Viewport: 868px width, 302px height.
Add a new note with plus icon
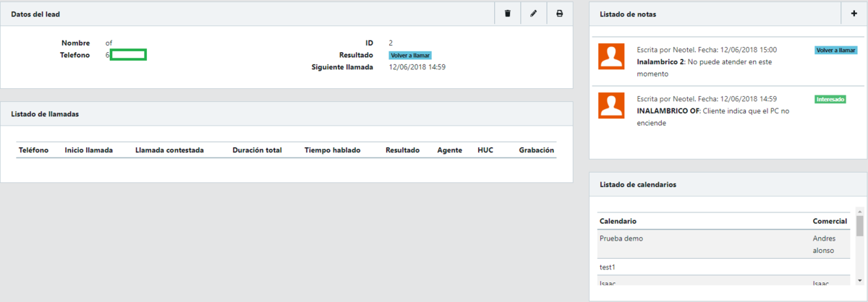pyautogui.click(x=854, y=14)
